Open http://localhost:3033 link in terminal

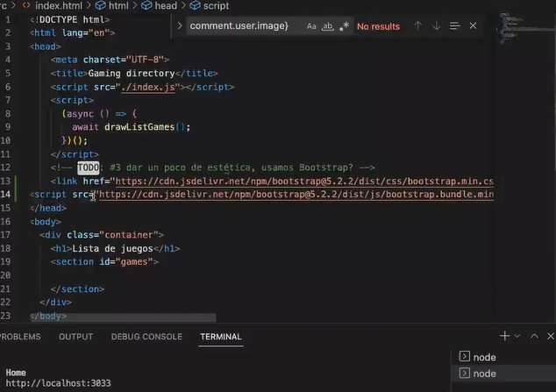[x=58, y=383]
